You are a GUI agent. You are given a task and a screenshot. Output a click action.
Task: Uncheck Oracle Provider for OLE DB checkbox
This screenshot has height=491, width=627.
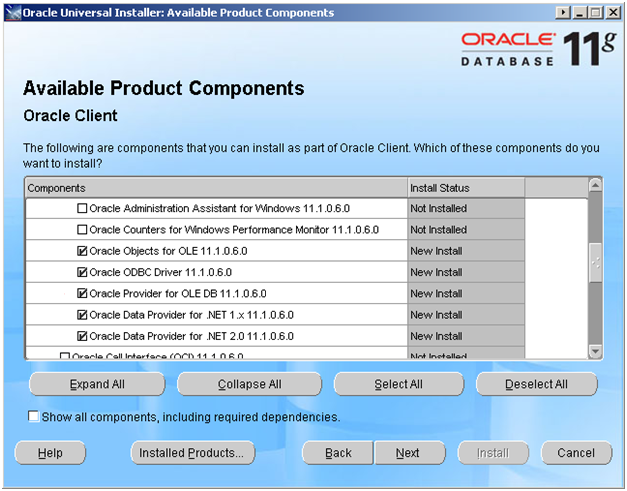coord(82,293)
